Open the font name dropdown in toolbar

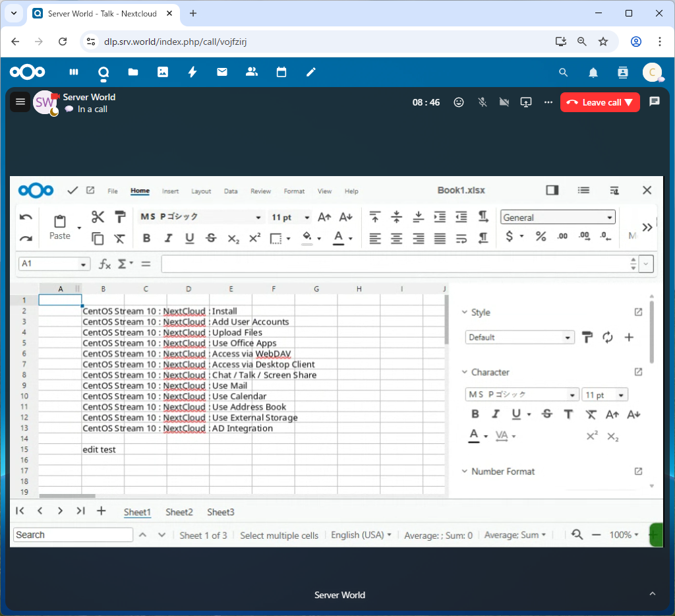(258, 218)
